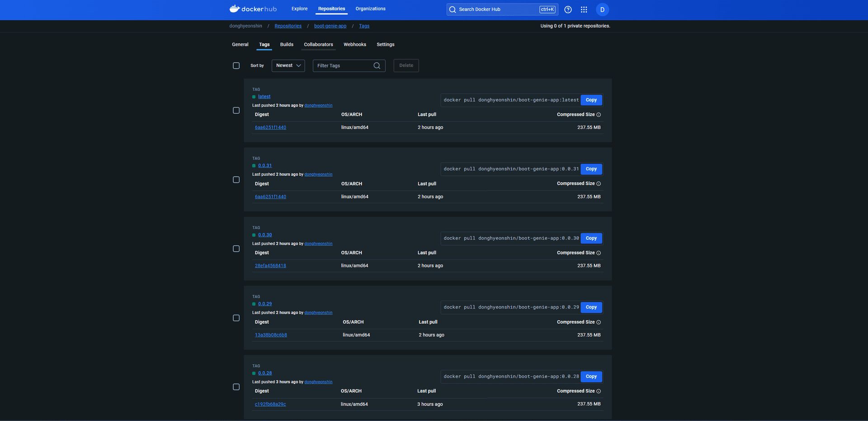Switch to the Settings tab
The width and height of the screenshot is (868, 421).
(x=386, y=44)
